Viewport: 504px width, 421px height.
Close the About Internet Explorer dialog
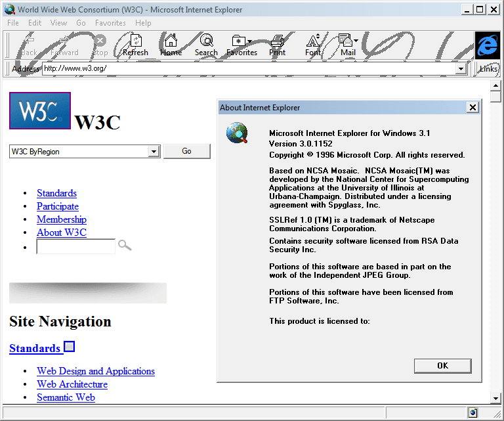(472, 108)
